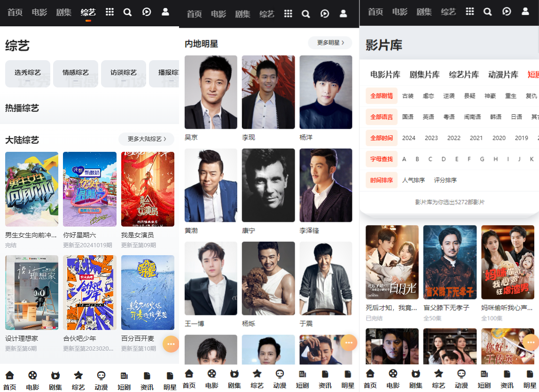539x392 pixels.
Task: Filter by 悬疑 genre
Action: coord(469,96)
